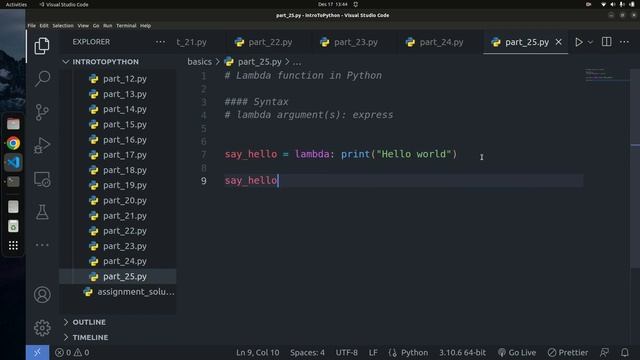Screen dimensions: 640x360
Task: Open Files app from the Ubuntu dock
Action: 13,124
